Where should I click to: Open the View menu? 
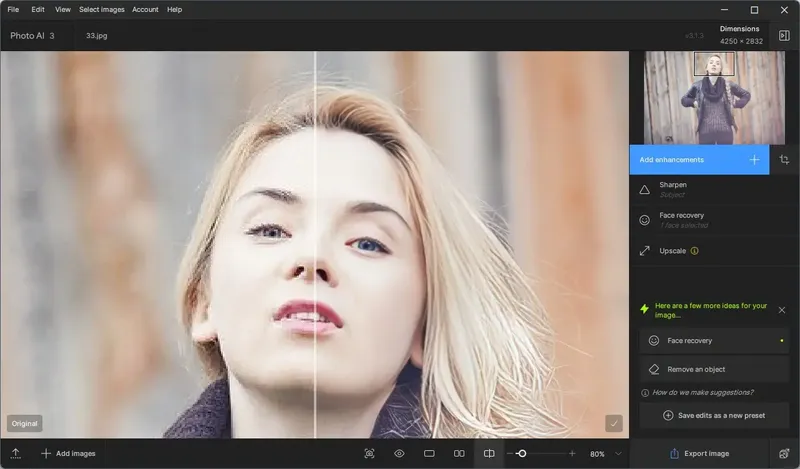[63, 9]
